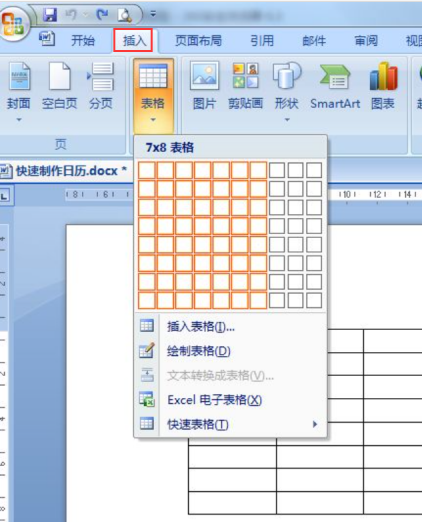Insert a cover page with 封面 icon

pyautogui.click(x=19, y=76)
